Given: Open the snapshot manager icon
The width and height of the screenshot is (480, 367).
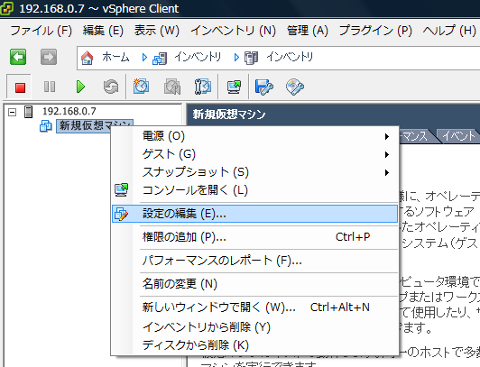Looking at the screenshot, I should [x=203, y=87].
